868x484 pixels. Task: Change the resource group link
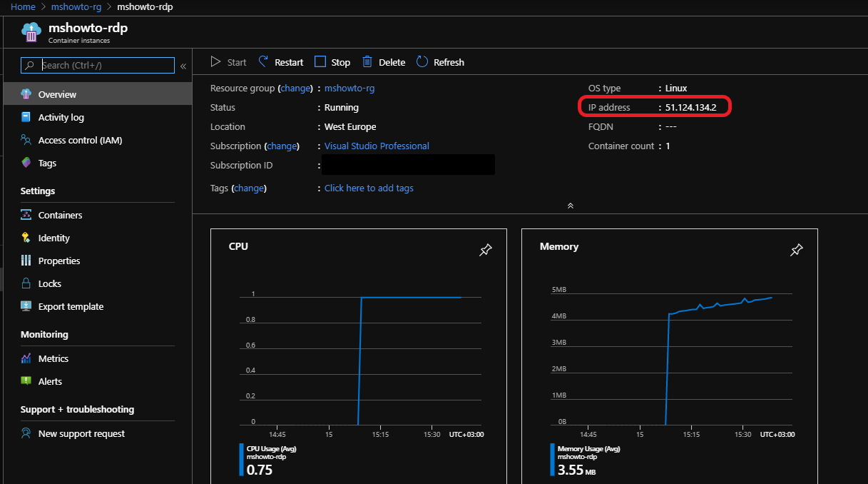point(295,89)
